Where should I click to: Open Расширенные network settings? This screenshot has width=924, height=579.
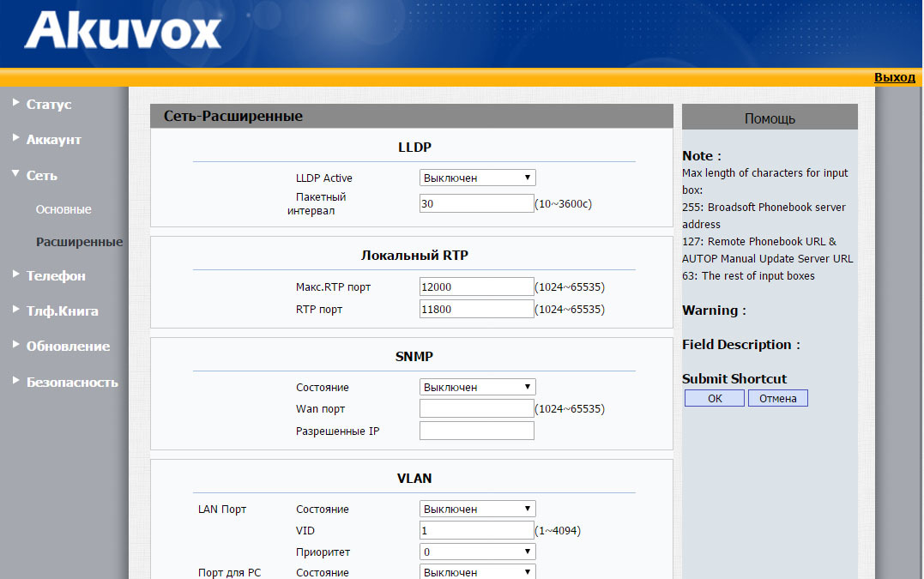click(80, 242)
